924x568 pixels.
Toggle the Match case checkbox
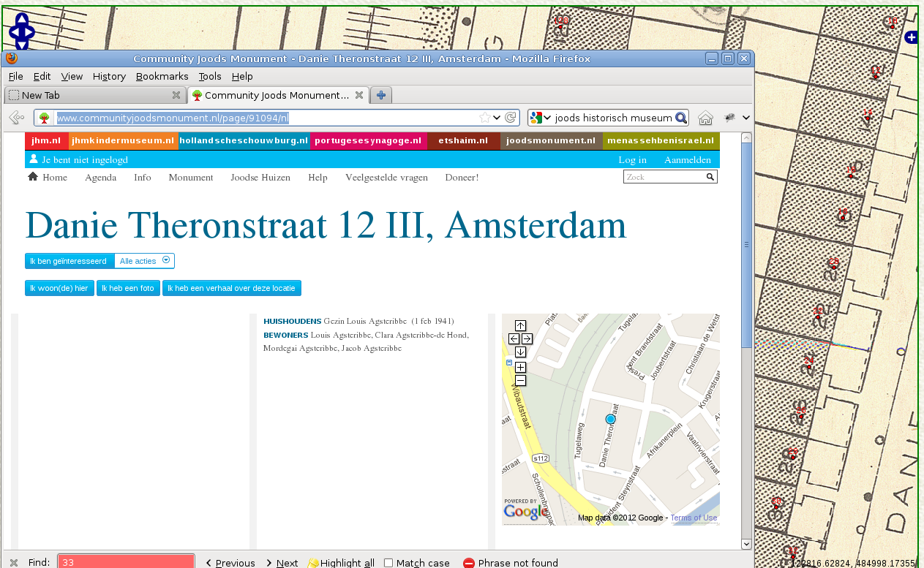(388, 563)
